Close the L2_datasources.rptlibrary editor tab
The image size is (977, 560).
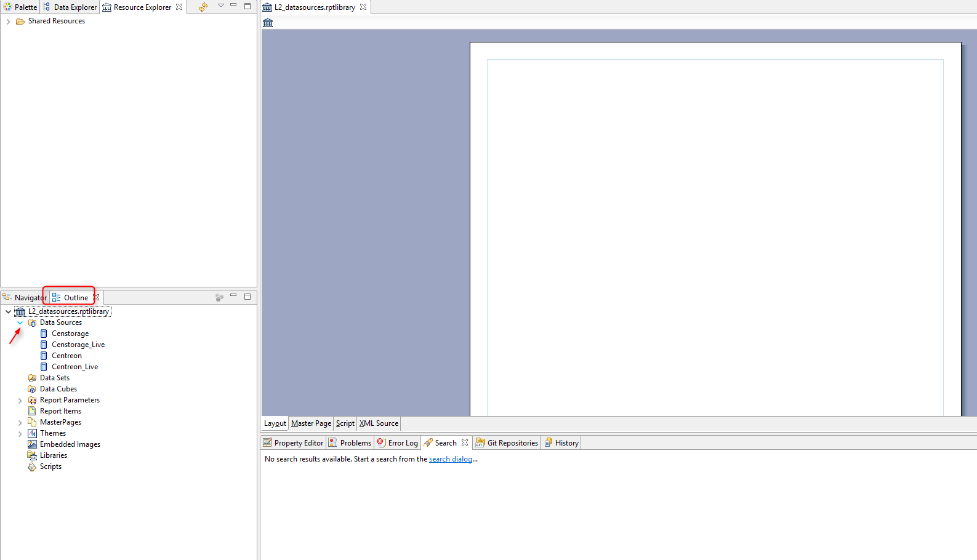(x=363, y=7)
